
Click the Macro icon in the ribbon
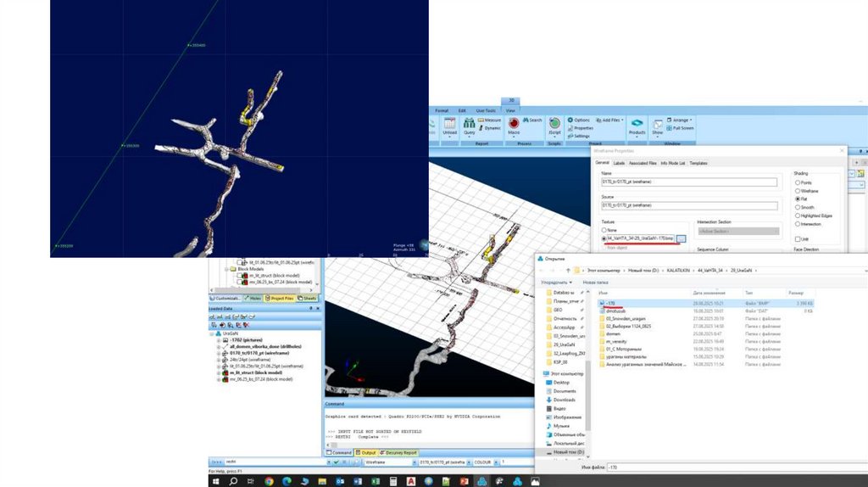[x=514, y=125]
